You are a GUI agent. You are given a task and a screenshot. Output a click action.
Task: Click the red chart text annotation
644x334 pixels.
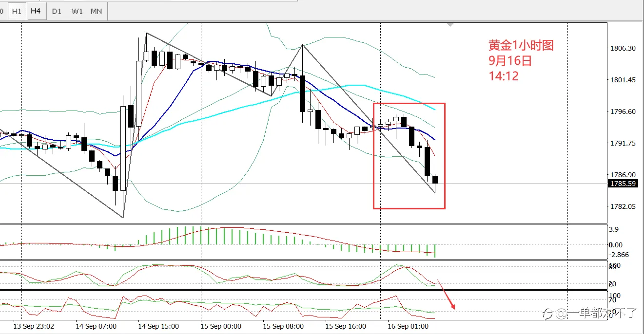(x=521, y=61)
